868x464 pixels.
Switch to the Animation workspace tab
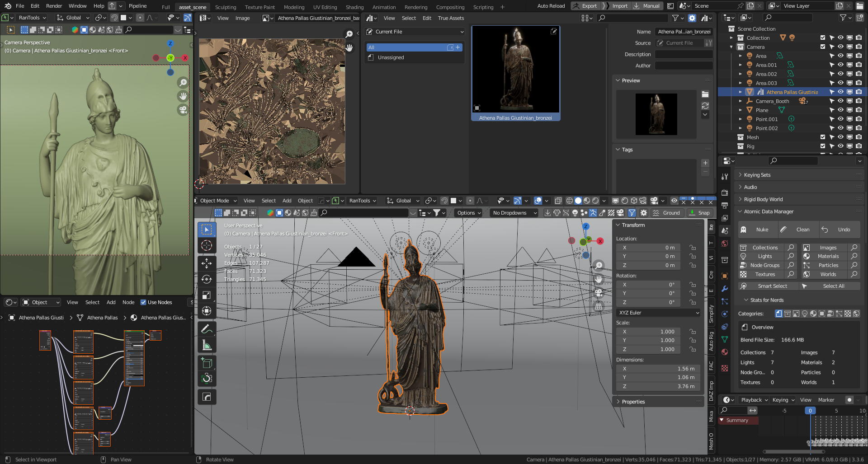(x=384, y=7)
